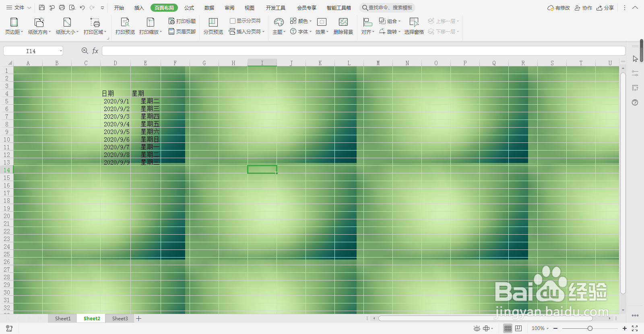Switch to page layout view in status bar
Image resolution: width=644 pixels, height=334 pixels.
(518, 328)
